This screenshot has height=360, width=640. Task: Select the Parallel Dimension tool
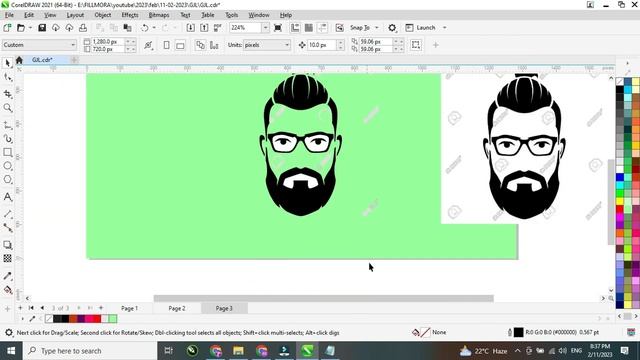(x=7, y=214)
